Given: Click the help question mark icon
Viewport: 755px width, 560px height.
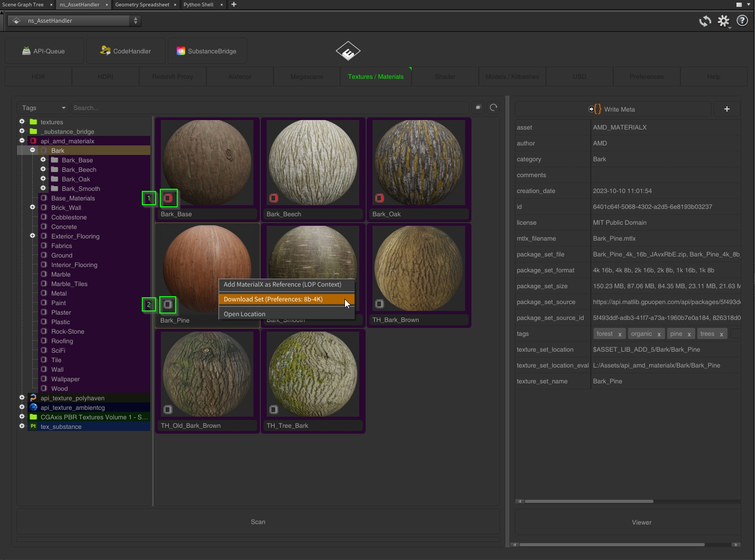Looking at the screenshot, I should [x=742, y=21].
